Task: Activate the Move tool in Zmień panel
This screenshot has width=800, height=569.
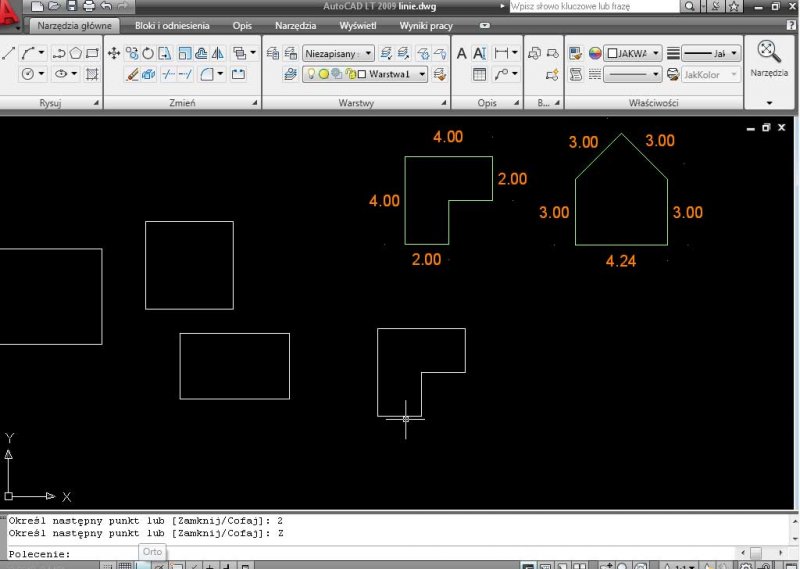Action: coord(113,53)
